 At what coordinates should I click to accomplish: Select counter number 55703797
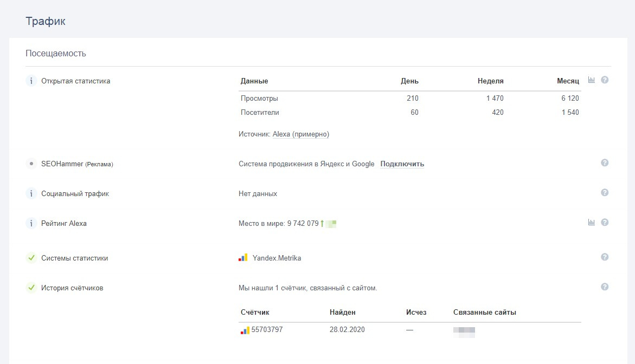267,329
